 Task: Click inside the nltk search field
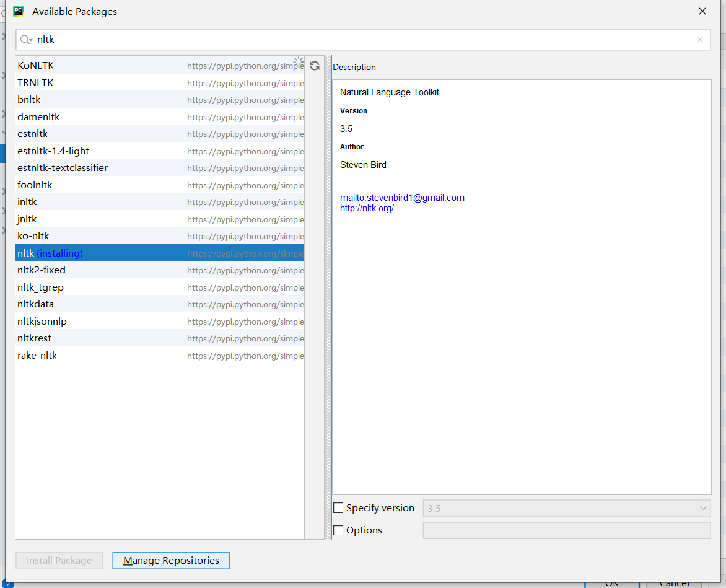pyautogui.click(x=364, y=40)
